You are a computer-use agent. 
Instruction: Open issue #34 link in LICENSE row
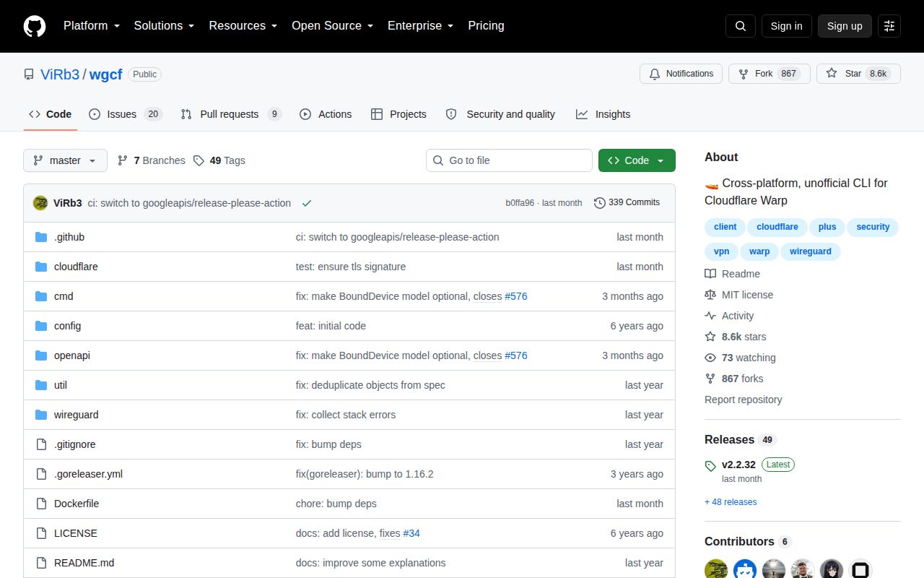pyautogui.click(x=411, y=533)
